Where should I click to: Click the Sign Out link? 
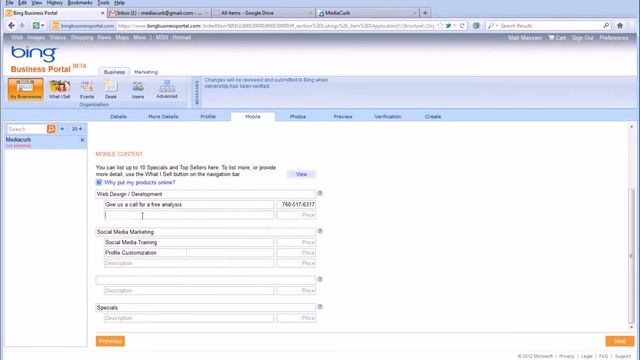tap(582, 38)
